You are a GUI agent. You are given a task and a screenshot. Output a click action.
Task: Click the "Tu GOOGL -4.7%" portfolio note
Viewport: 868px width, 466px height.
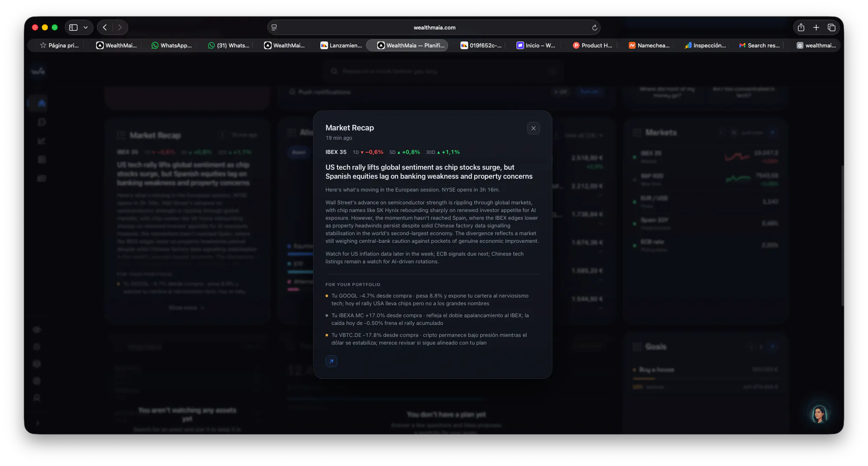(430, 300)
